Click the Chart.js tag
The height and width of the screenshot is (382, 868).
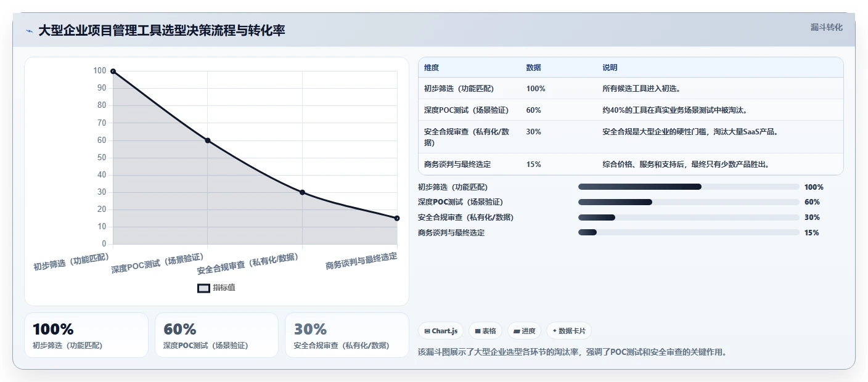click(x=441, y=331)
